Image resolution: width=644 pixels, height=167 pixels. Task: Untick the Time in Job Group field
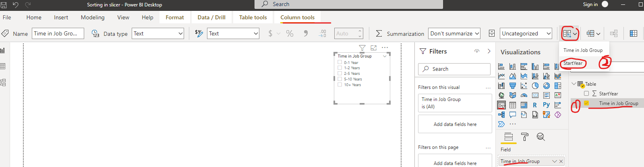click(586, 103)
